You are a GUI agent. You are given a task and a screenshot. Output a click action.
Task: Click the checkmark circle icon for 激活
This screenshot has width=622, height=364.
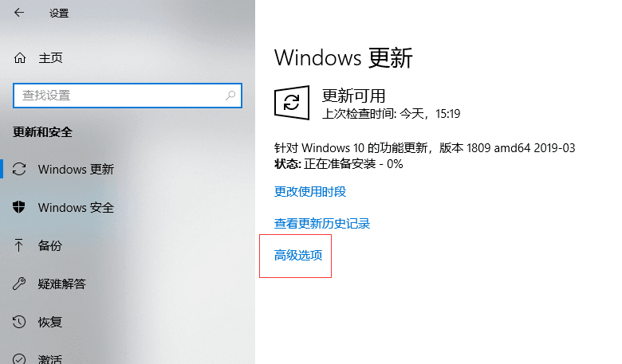pyautogui.click(x=19, y=359)
